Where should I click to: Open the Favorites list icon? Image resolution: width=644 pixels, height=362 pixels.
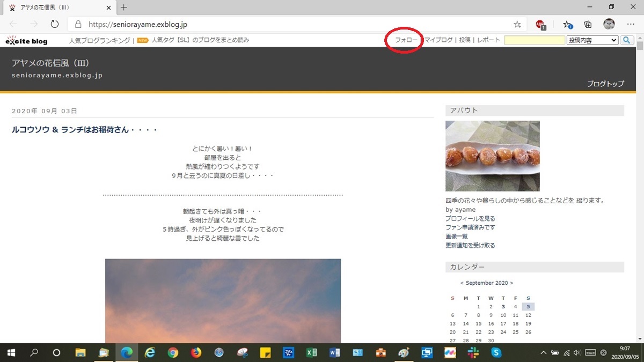pyautogui.click(x=567, y=24)
